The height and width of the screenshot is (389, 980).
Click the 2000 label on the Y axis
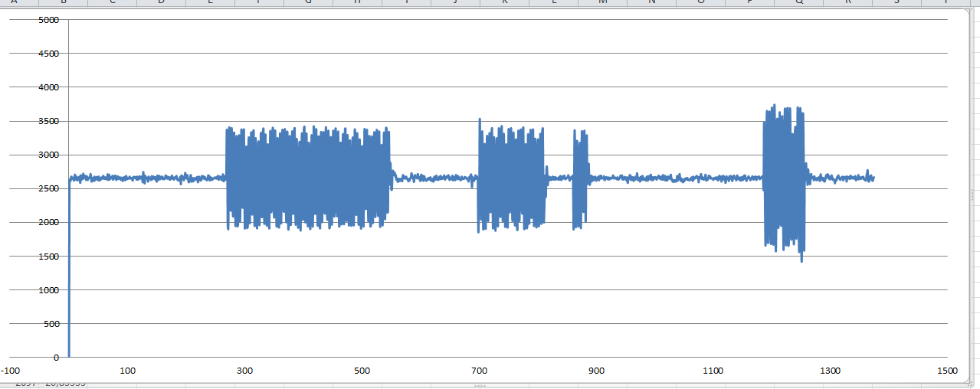click(x=48, y=222)
